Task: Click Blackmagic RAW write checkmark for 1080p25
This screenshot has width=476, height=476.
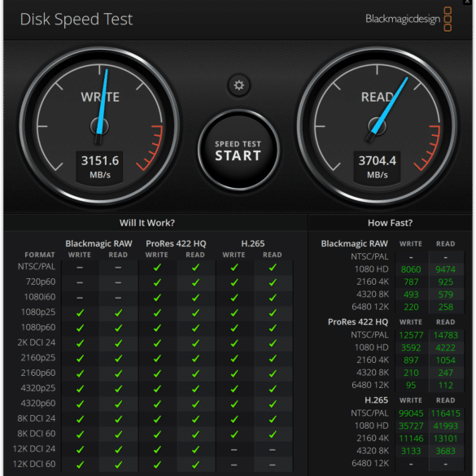Action: [x=80, y=313]
